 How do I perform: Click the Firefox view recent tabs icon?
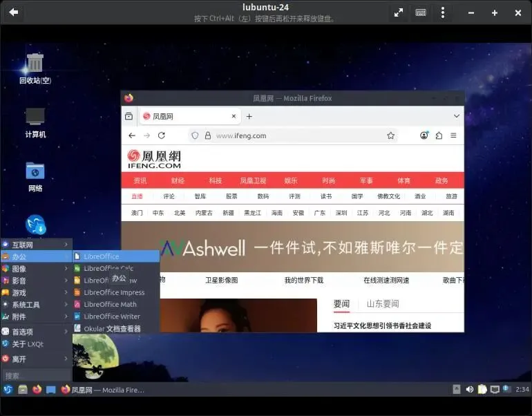[x=129, y=116]
